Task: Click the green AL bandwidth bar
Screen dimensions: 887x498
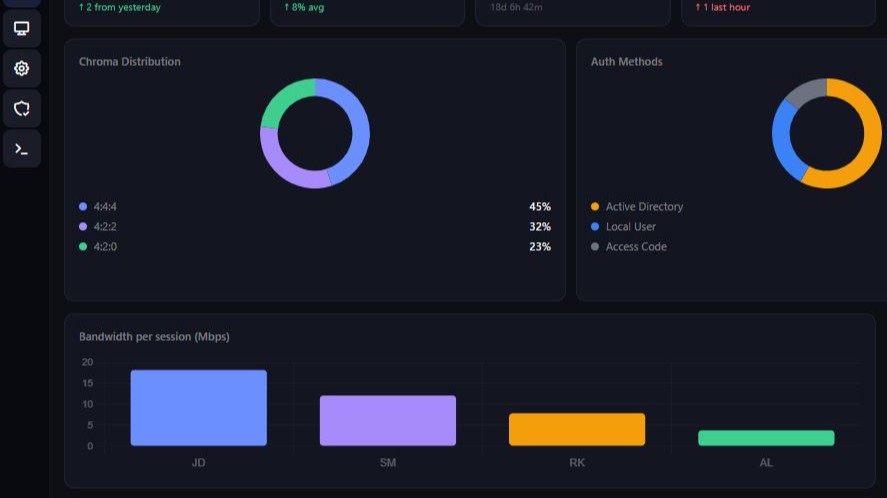Action: coord(766,438)
